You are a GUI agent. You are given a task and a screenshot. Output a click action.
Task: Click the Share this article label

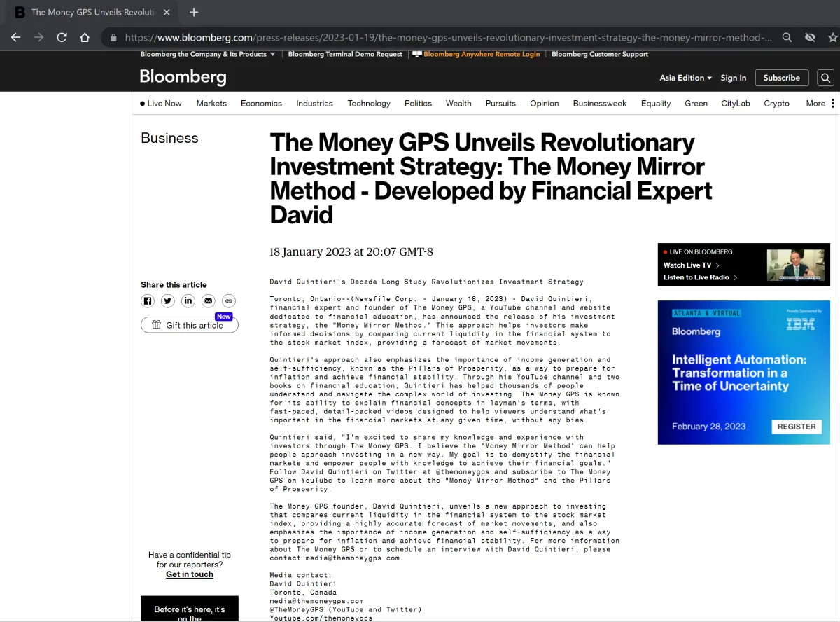tap(174, 284)
